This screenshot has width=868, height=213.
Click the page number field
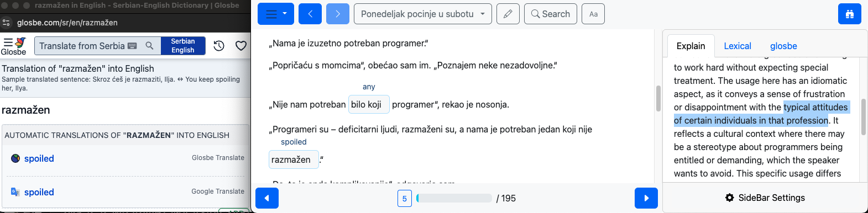405,199
